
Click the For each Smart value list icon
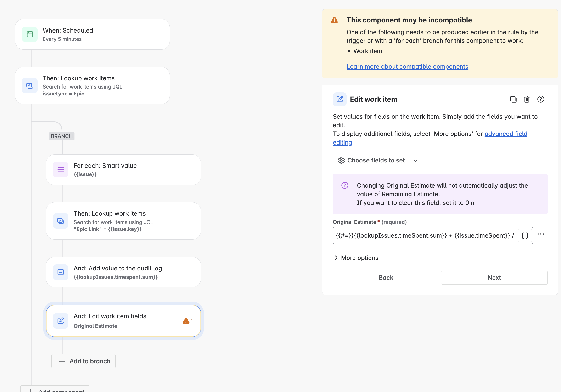pos(61,170)
